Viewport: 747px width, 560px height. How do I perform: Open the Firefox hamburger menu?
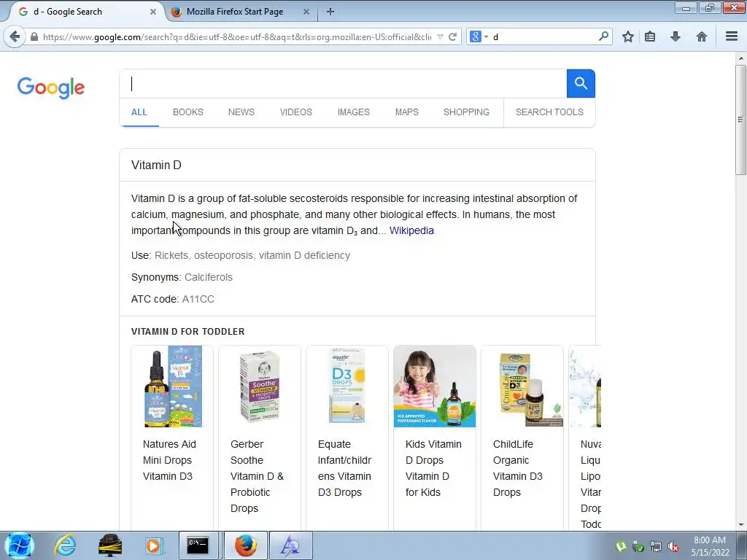click(x=732, y=36)
